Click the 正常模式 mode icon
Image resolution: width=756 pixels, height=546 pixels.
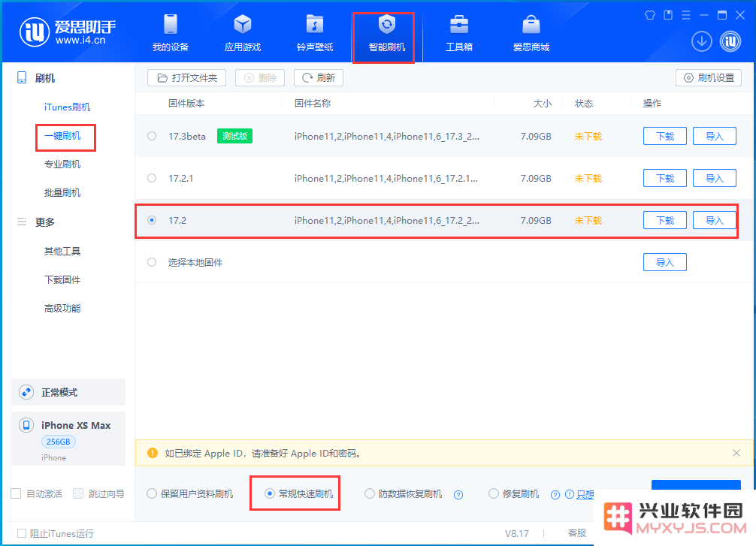tap(26, 392)
